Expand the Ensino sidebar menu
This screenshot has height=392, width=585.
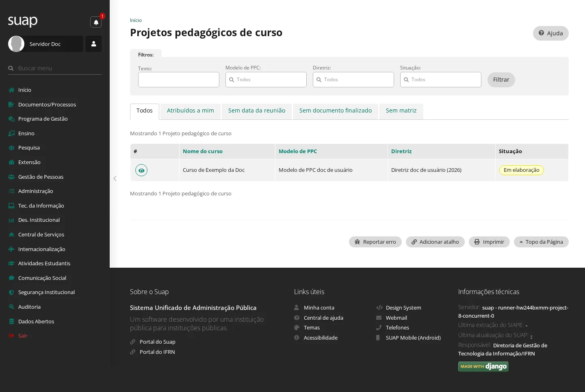tap(26, 133)
